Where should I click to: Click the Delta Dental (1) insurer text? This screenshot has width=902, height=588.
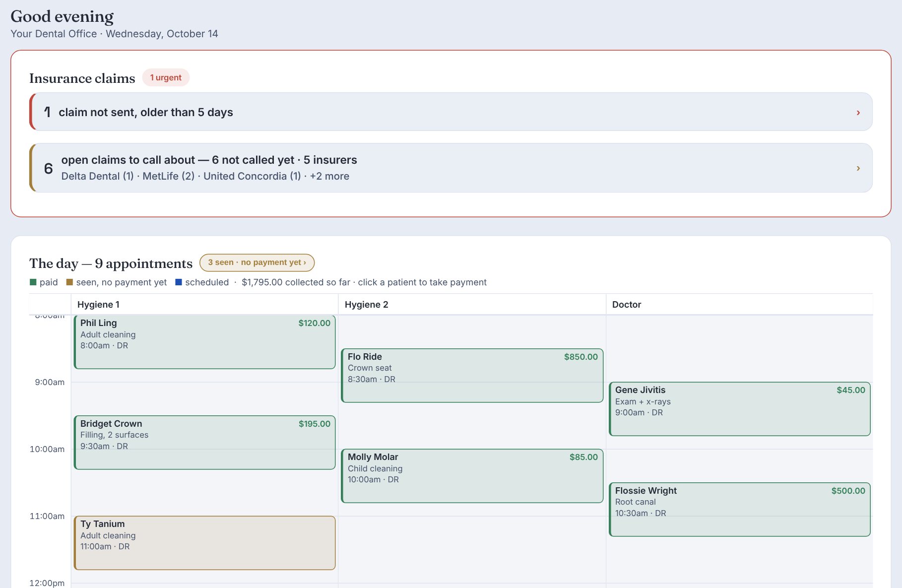[x=97, y=176]
